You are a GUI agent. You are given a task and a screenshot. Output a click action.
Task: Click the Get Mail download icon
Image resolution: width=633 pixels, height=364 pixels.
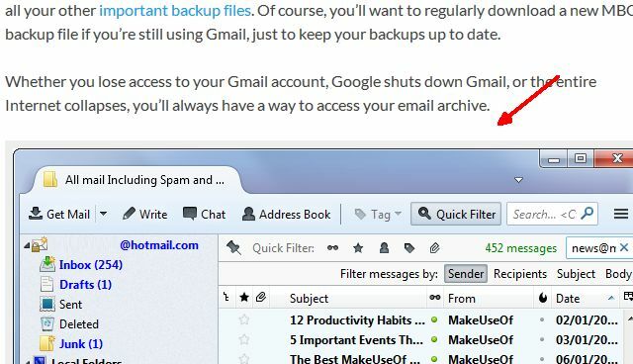tap(36, 214)
